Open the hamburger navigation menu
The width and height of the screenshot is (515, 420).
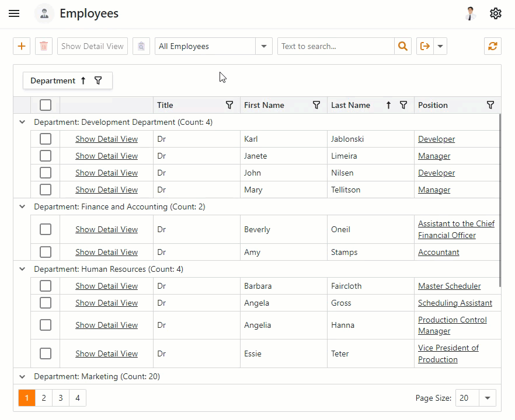14,13
